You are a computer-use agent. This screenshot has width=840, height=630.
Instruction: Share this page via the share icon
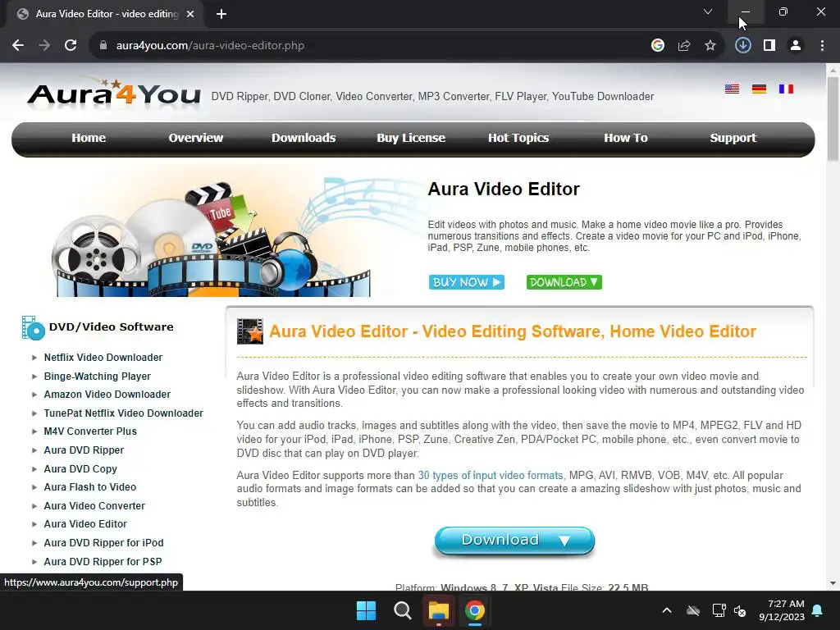pos(684,46)
